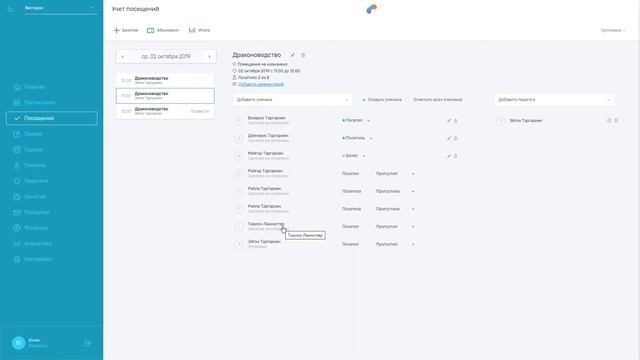Viewport: 640px width, 360px height.
Task: Edit the attendance record for Мейгор Таргариен
Action: [449, 156]
